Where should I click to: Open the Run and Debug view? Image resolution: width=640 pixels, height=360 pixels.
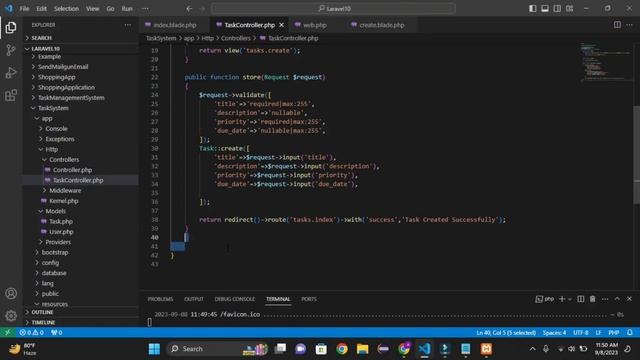tap(11, 73)
